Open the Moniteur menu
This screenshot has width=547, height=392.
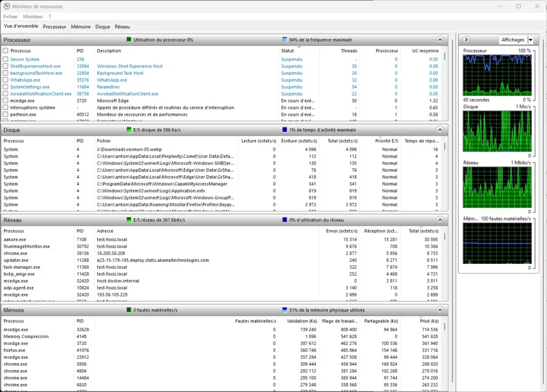click(33, 17)
